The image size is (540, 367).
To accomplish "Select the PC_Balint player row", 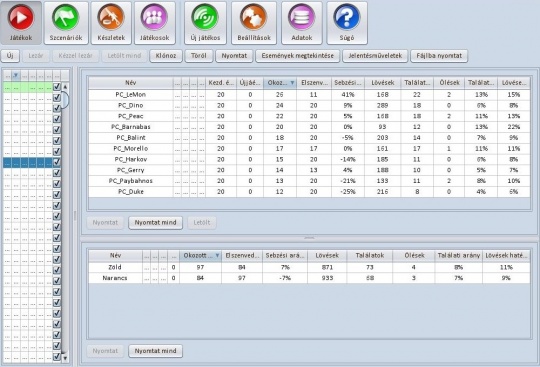I will pos(309,138).
